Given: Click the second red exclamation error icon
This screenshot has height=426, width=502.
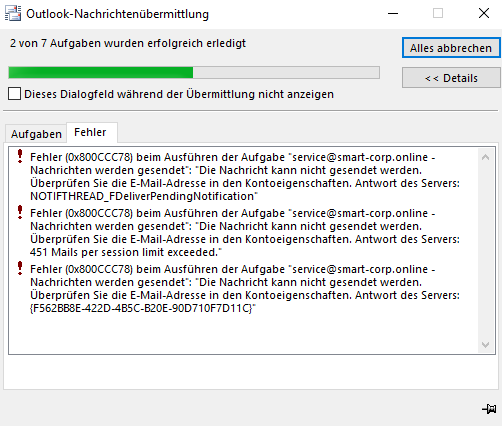Looking at the screenshot, I should (20, 212).
